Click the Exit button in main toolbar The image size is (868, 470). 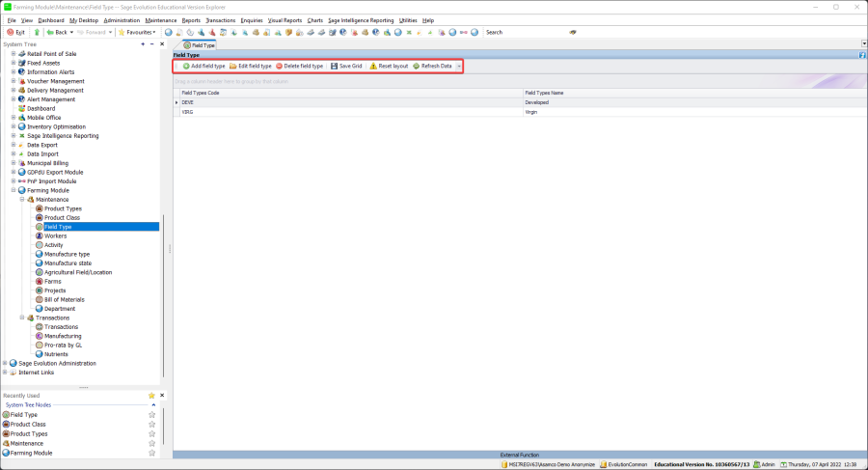[15, 32]
